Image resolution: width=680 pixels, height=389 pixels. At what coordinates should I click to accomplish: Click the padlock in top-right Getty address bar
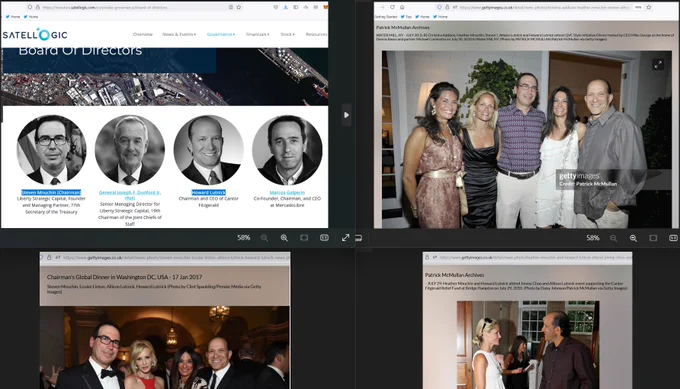[x=447, y=7]
